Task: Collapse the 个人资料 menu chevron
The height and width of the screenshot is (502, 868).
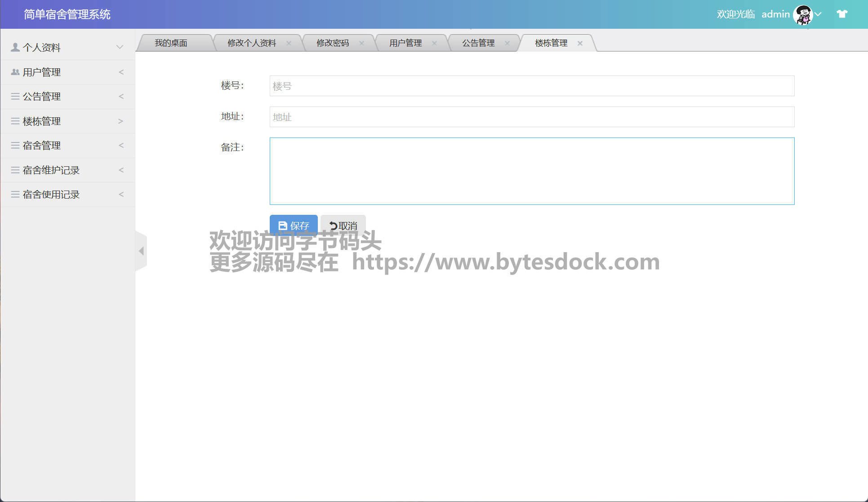Action: point(120,47)
